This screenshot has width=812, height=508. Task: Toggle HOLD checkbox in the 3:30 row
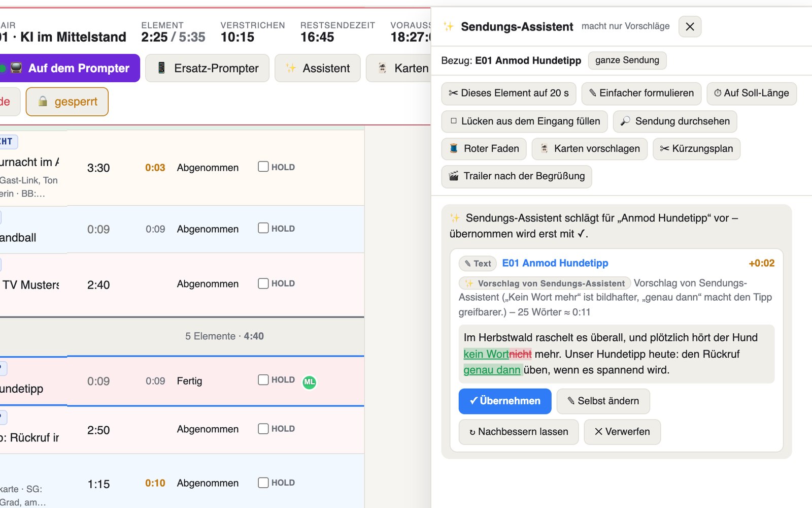[263, 167]
